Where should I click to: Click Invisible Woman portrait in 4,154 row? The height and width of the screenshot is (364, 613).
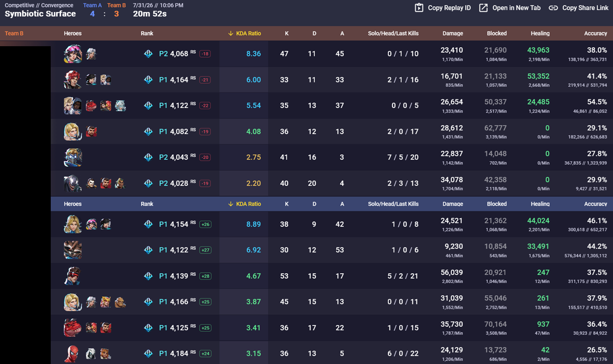click(x=73, y=224)
